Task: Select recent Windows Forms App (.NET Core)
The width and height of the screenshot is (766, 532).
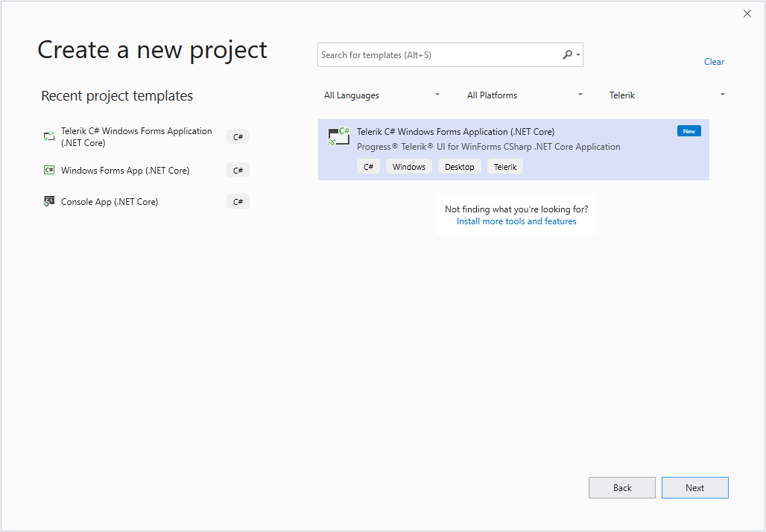Action: [x=125, y=170]
